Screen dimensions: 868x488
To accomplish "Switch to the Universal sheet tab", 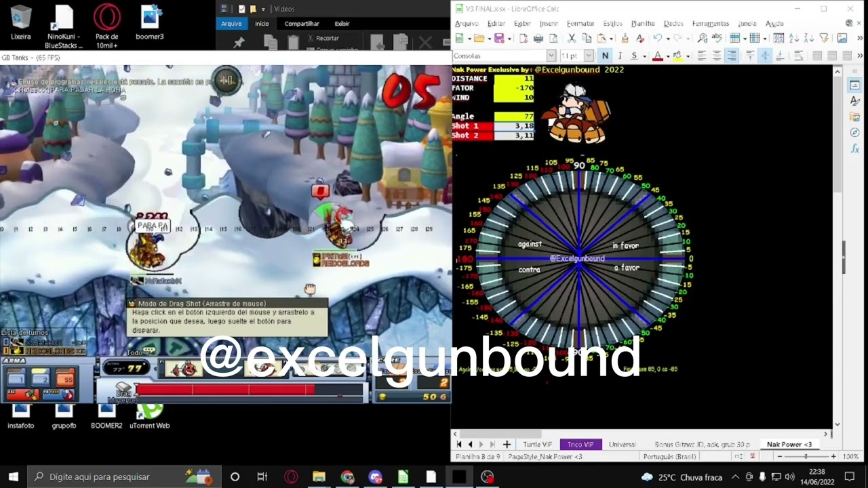I will click(x=623, y=445).
